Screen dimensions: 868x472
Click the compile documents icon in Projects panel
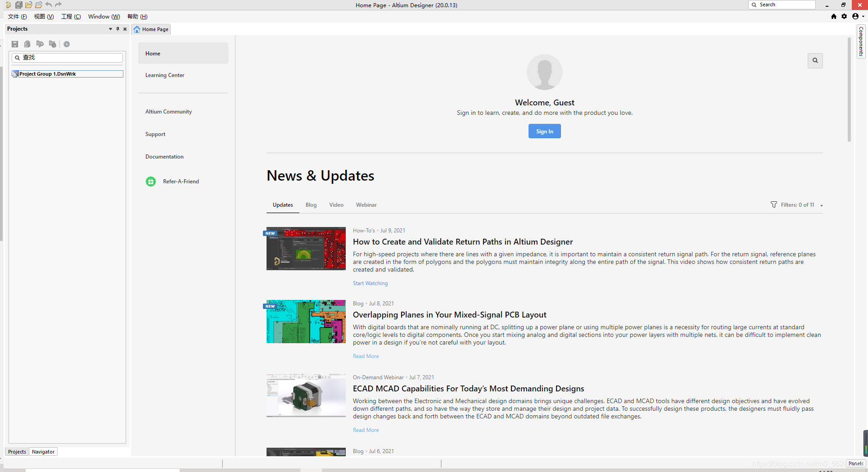click(x=27, y=44)
